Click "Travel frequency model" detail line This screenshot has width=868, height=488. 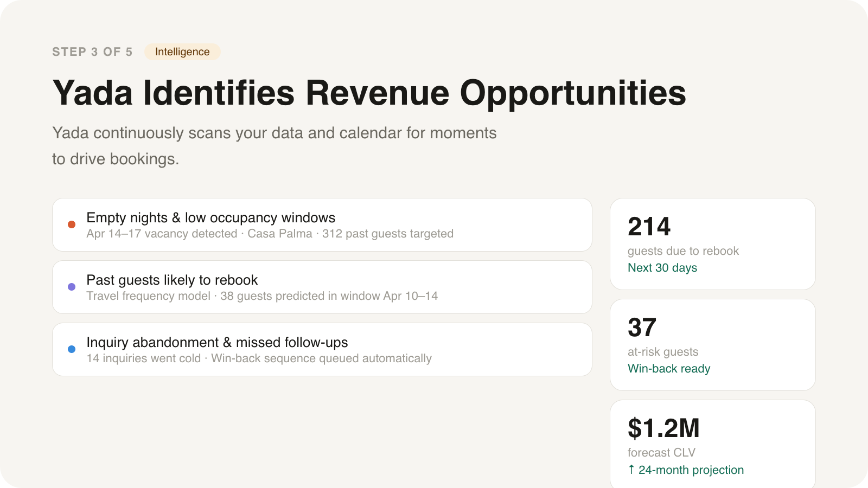pyautogui.click(x=262, y=296)
